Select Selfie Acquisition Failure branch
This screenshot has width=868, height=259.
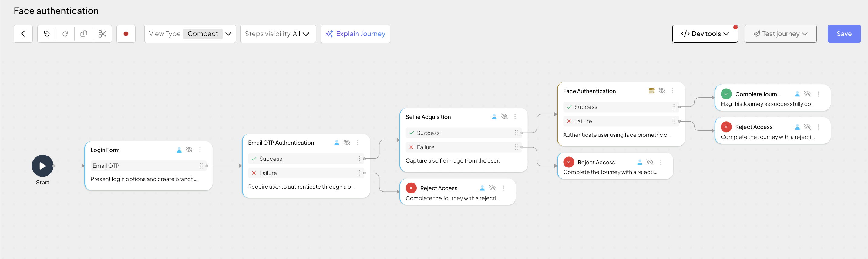464,147
